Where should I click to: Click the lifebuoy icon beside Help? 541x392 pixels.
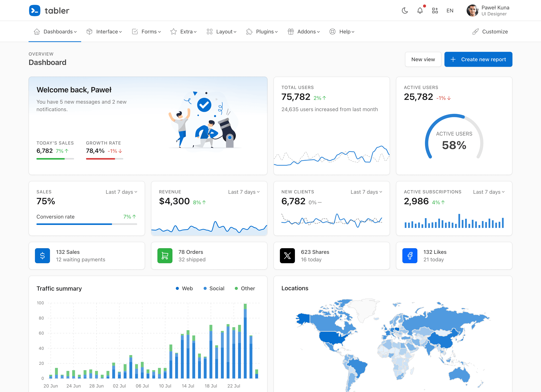[332, 32]
